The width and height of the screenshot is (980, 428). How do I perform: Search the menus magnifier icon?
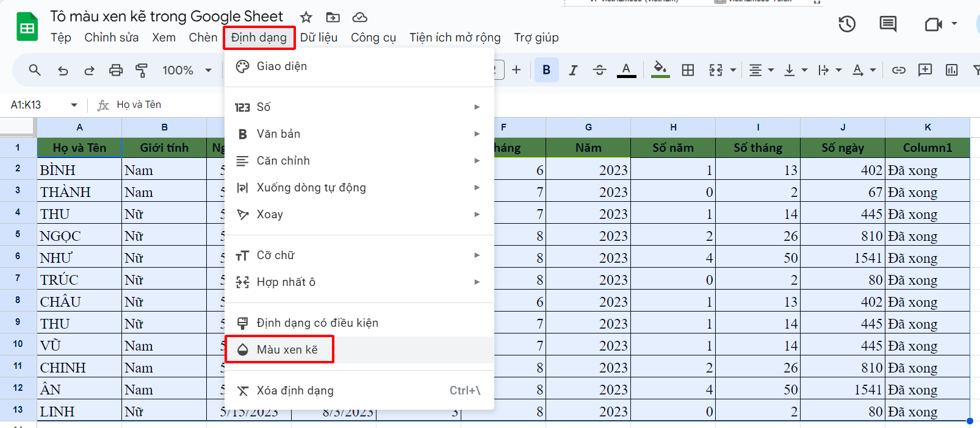[35, 70]
